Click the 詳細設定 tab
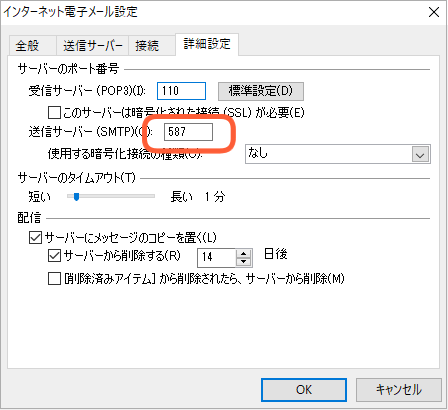The image size is (448, 410). coord(207,44)
